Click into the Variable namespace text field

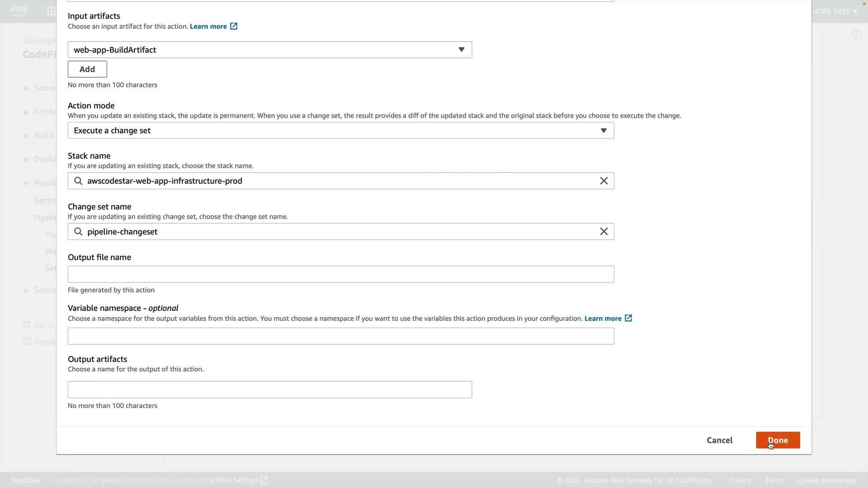[x=341, y=336]
